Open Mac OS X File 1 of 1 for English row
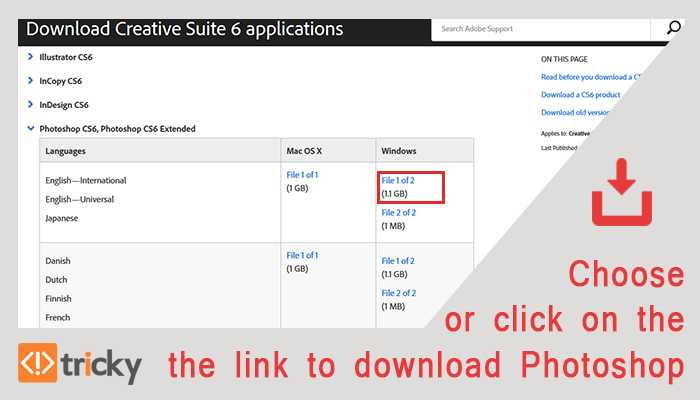The image size is (700, 400). [x=302, y=175]
